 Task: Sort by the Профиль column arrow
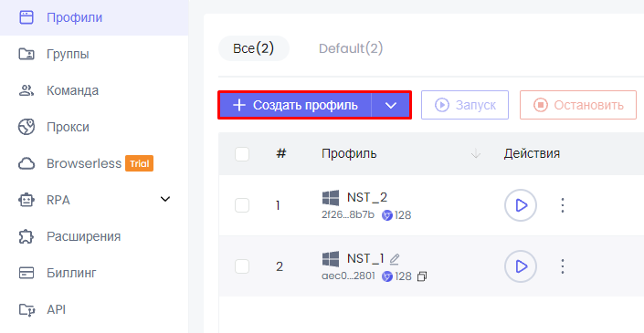tap(476, 154)
